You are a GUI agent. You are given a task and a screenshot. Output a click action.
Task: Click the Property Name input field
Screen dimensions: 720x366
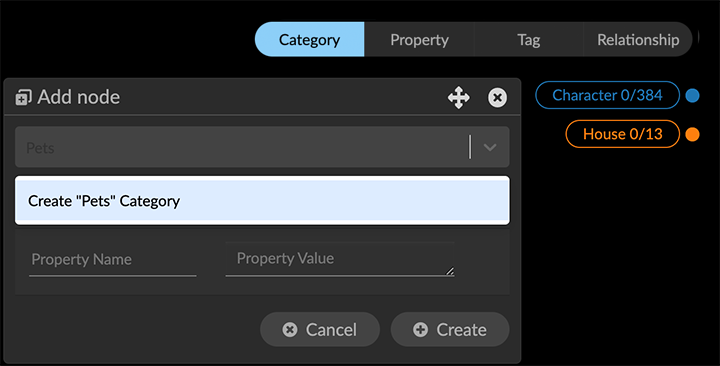coord(112,260)
